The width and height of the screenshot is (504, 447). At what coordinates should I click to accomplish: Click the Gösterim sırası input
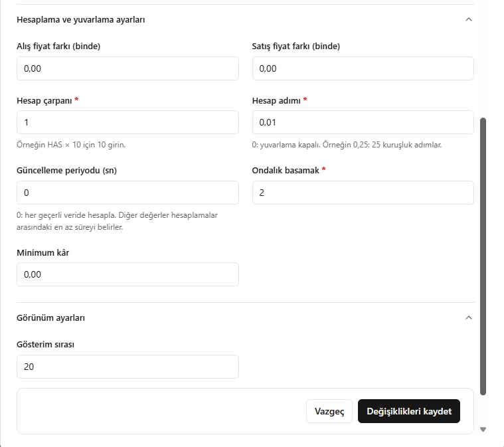pos(127,367)
